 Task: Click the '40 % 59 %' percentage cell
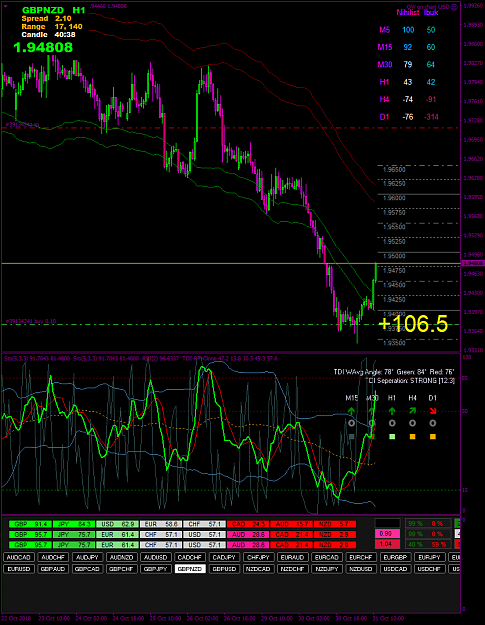(428, 544)
